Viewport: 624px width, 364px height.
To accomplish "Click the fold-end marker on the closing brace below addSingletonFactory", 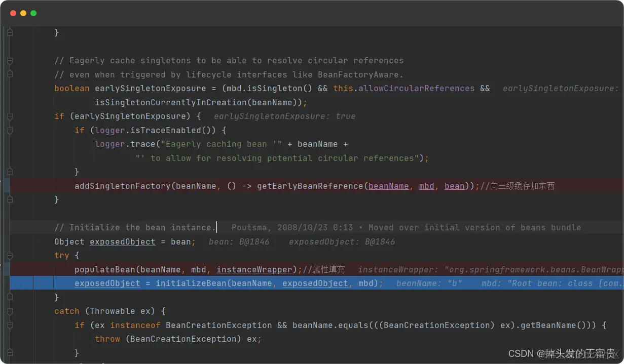I will (x=10, y=200).
